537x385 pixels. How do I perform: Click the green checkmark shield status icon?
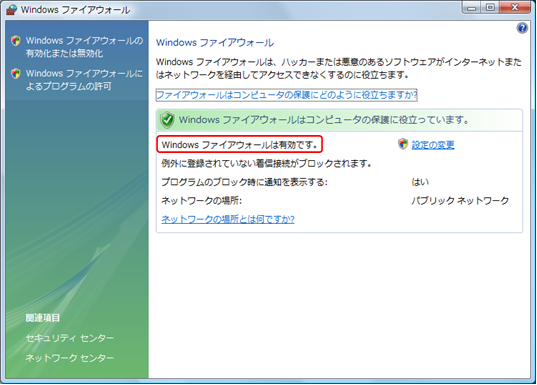(x=167, y=120)
